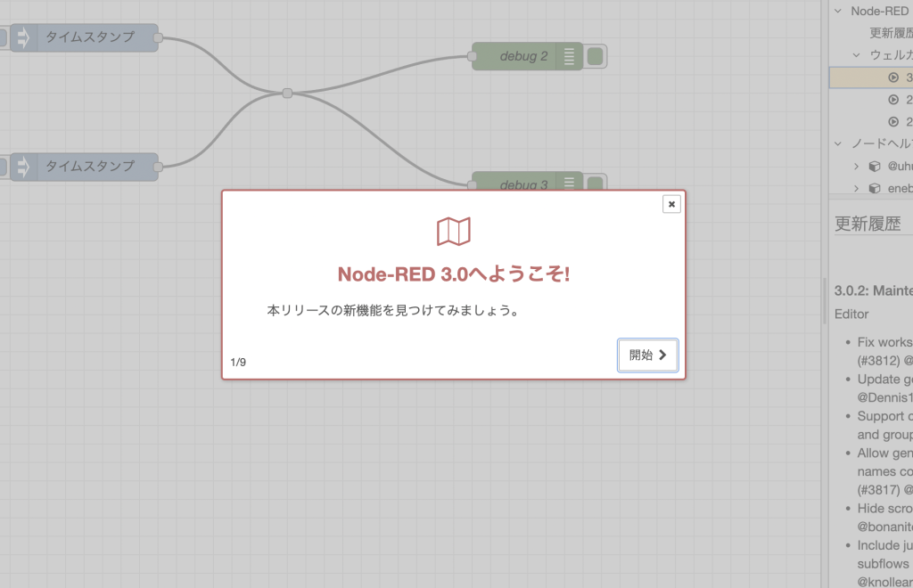Click the message list icon on the debug 3 node
Viewport: 913px width, 588px height.
(568, 183)
